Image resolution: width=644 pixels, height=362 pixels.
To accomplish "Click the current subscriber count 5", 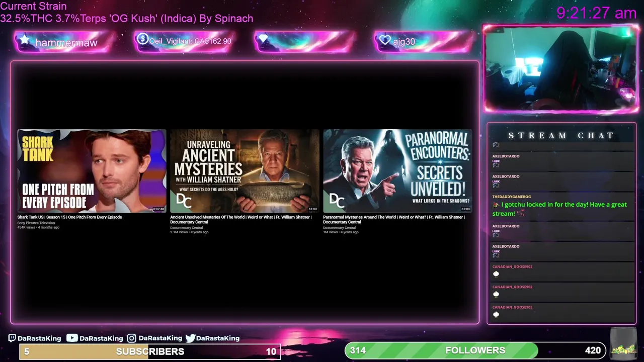I will click(x=27, y=351).
